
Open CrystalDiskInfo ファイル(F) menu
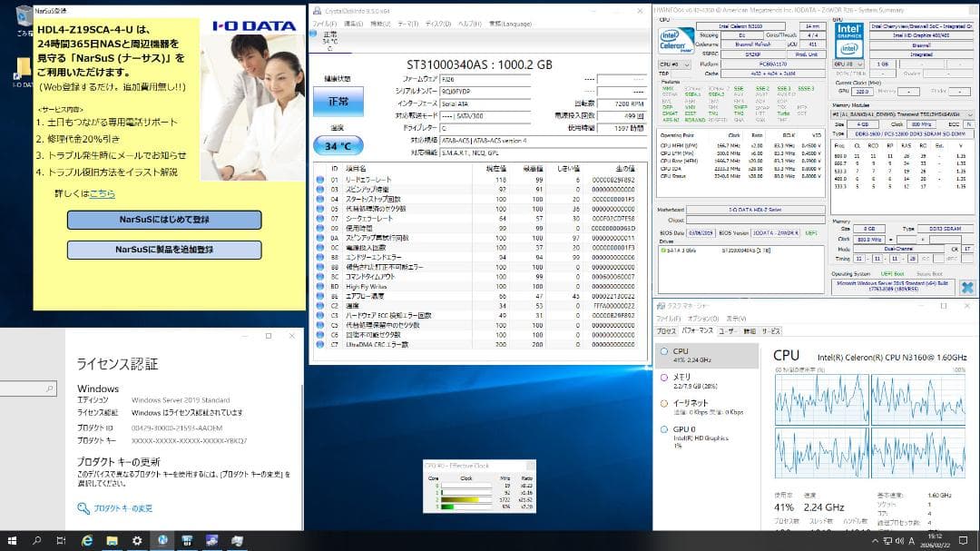click(x=324, y=24)
